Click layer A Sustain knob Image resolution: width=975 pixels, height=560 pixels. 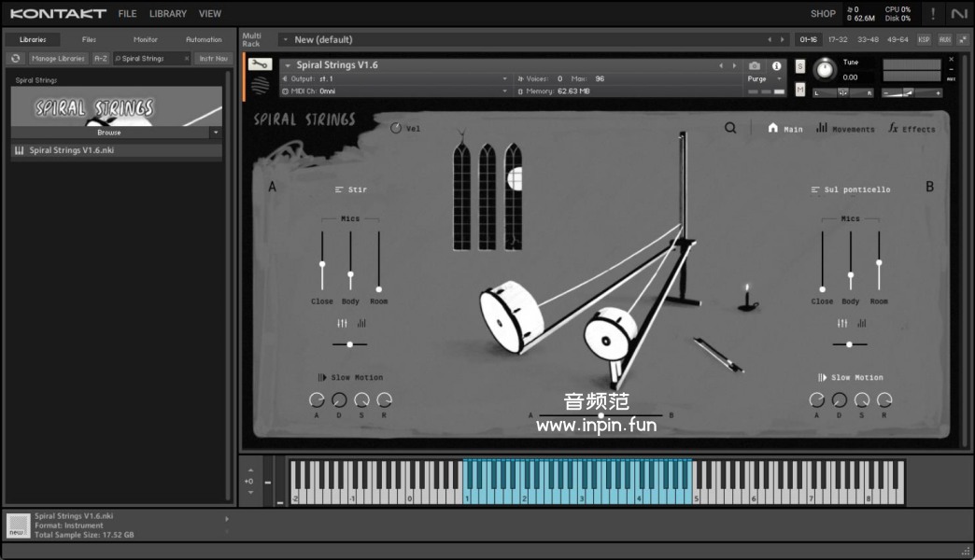click(x=361, y=399)
